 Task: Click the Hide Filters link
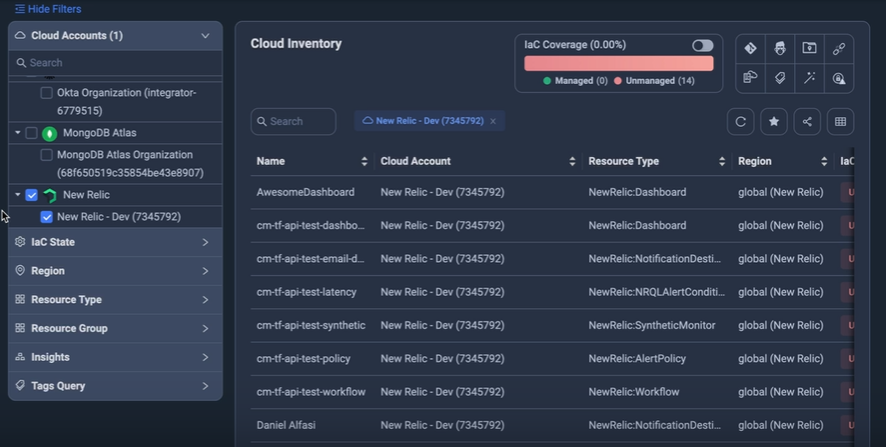point(48,9)
